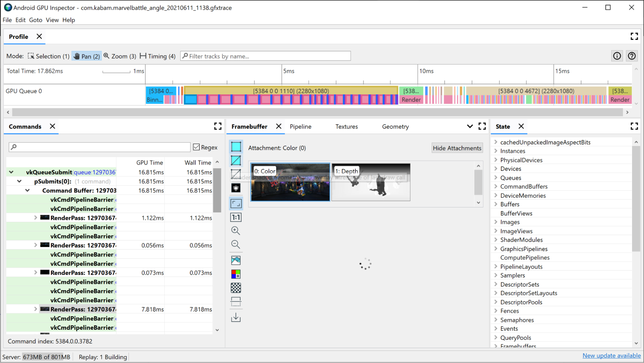Viewport: 644px width, 363px height.
Task: Toggle Hide Attachments button in Framebuffer
Action: click(457, 148)
